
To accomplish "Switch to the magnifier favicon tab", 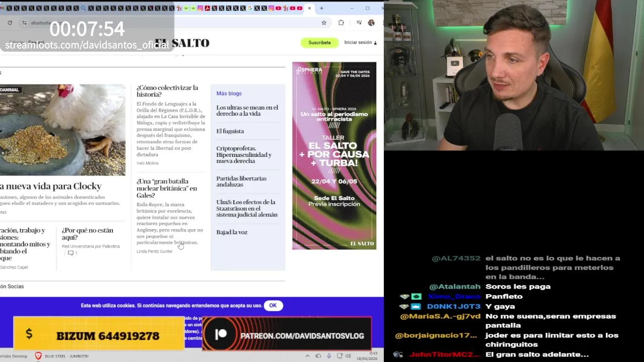I will (x=84, y=8).
